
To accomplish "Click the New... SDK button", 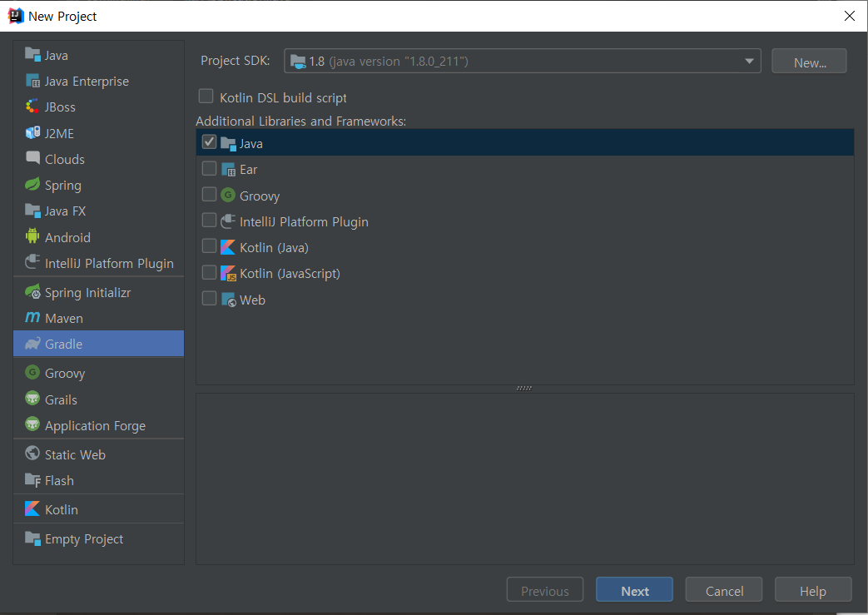I will [x=809, y=61].
